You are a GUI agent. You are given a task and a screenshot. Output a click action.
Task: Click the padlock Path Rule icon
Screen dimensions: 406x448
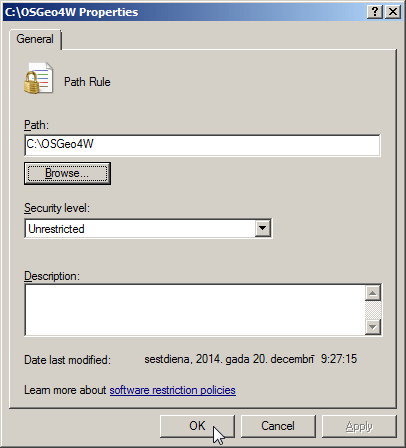[38, 78]
